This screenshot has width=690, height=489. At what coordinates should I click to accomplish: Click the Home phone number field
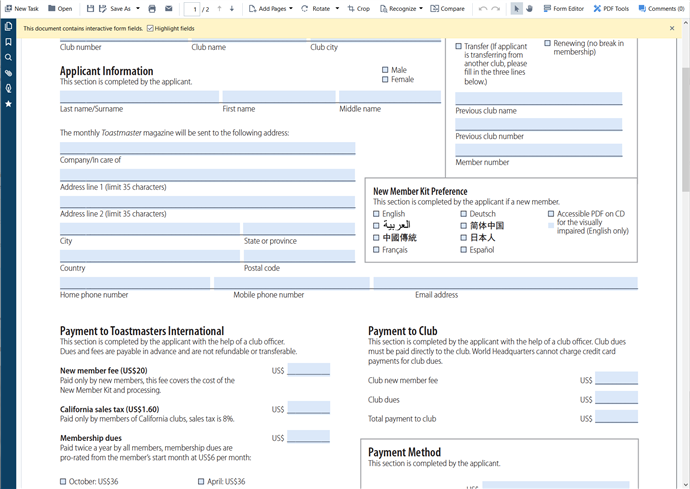tap(135, 283)
